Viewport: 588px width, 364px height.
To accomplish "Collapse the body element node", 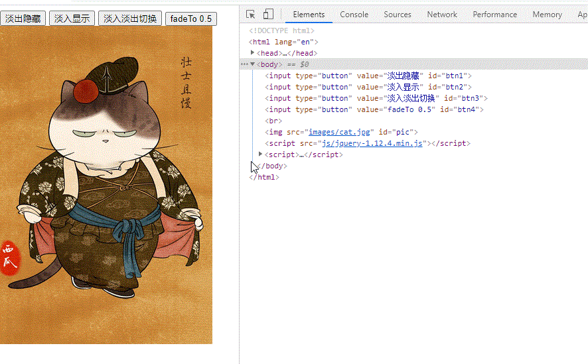I will pyautogui.click(x=253, y=64).
